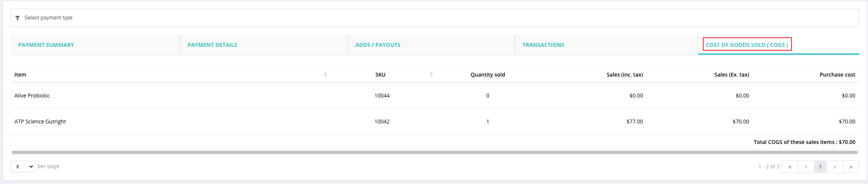The height and width of the screenshot is (184, 868).
Task: Click the Quantity sold column header
Action: coord(487,75)
